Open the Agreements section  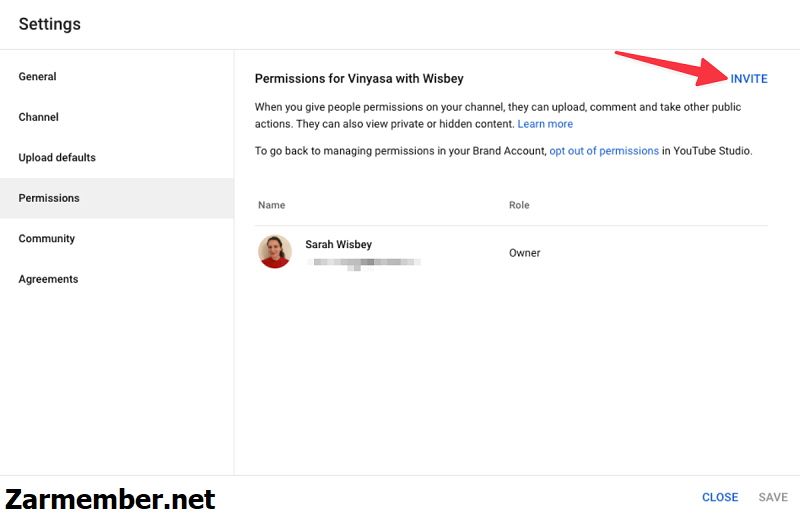[x=117, y=279]
